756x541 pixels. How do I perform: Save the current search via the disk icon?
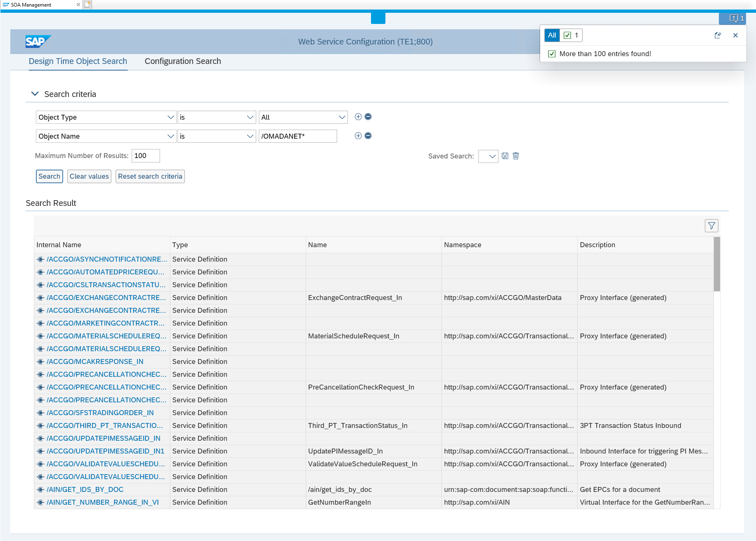[505, 156]
